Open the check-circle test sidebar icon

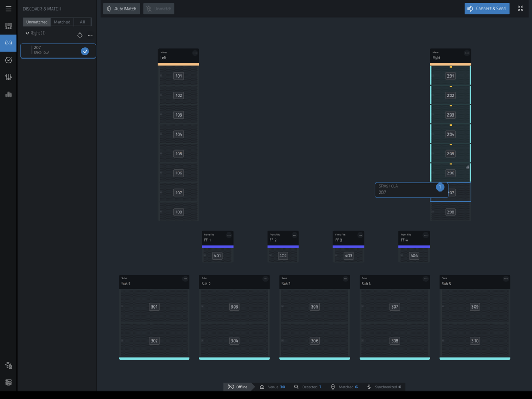(x=9, y=60)
